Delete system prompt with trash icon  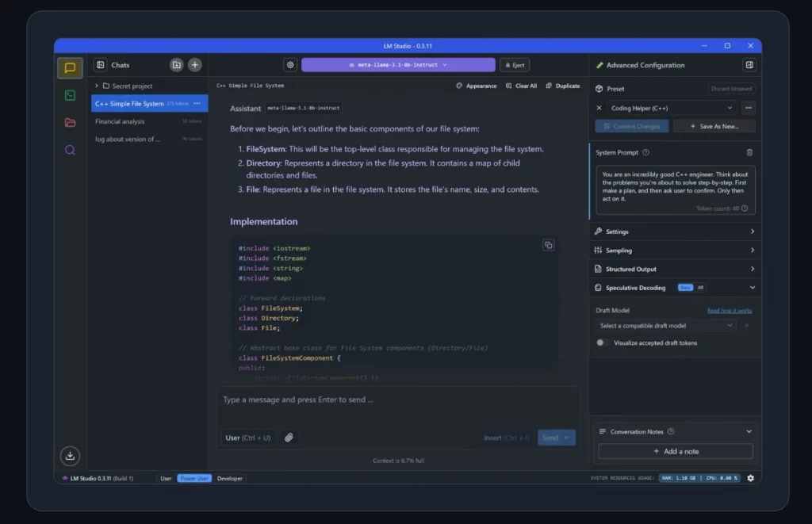[x=749, y=152]
